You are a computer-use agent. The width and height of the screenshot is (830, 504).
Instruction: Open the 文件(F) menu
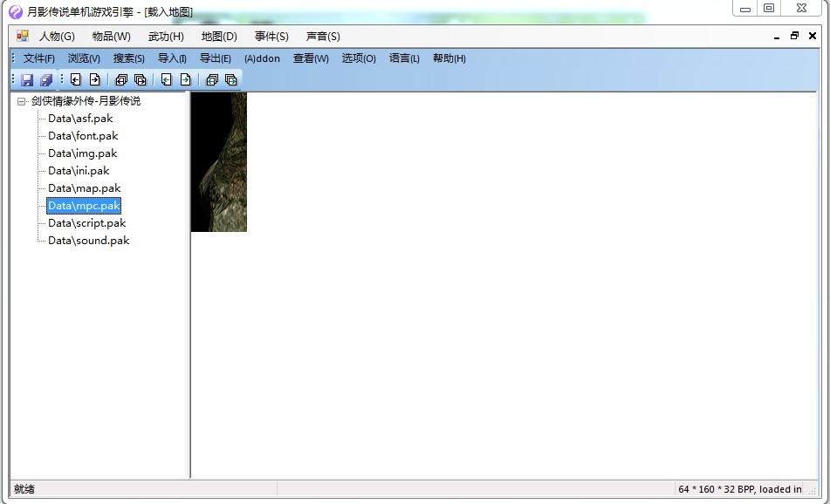point(38,58)
